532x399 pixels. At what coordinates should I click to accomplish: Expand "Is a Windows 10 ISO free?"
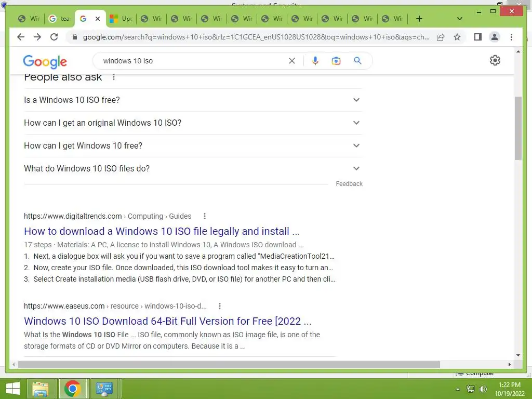point(193,100)
